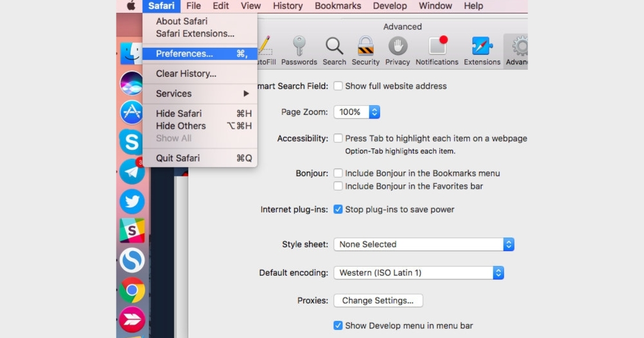
Task: Click the Twitter Dock icon
Action: (131, 202)
